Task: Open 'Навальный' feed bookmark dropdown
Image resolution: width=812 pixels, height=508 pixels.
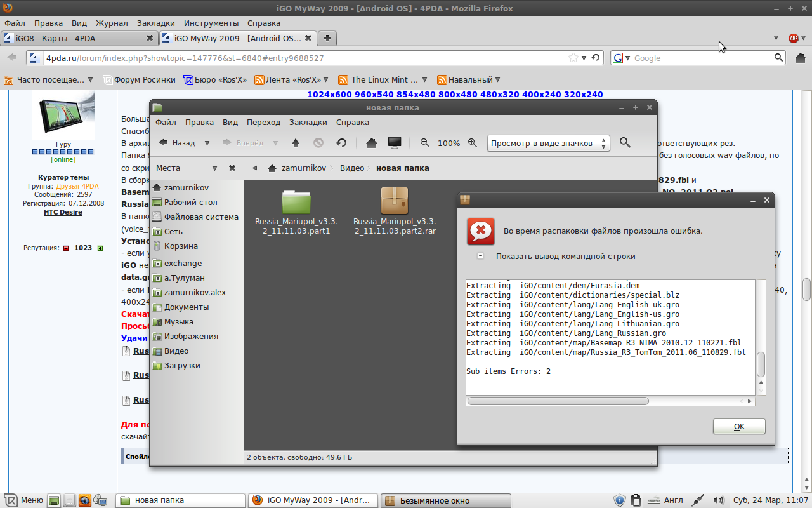Action: (x=469, y=80)
